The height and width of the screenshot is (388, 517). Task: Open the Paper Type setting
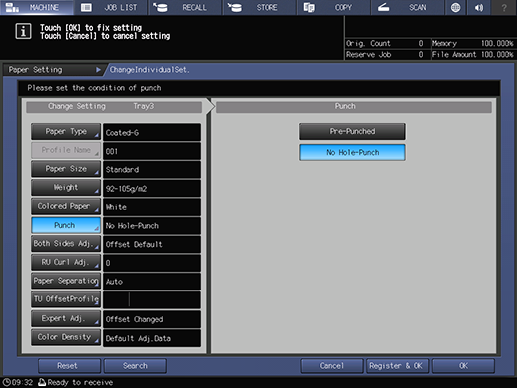(66, 132)
